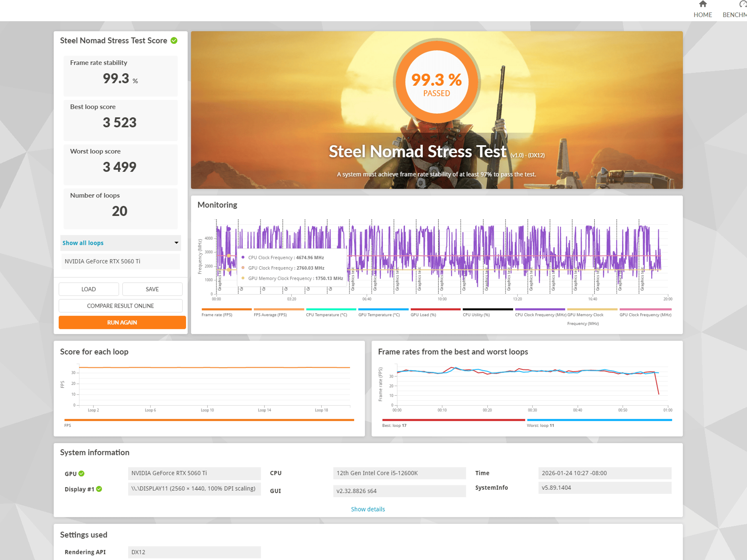Toggle the GPU Temperature legend entry
The image size is (747, 560).
pos(383,312)
